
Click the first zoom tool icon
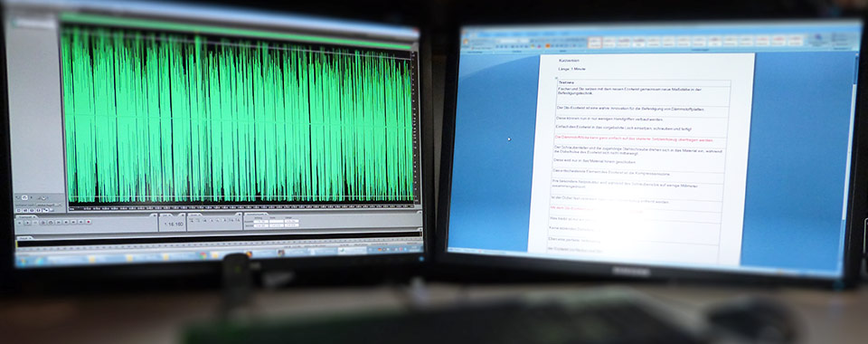[192, 221]
